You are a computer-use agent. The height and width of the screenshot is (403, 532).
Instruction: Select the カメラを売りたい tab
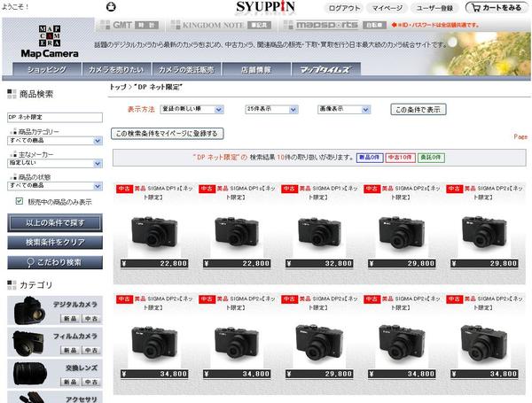(x=116, y=69)
